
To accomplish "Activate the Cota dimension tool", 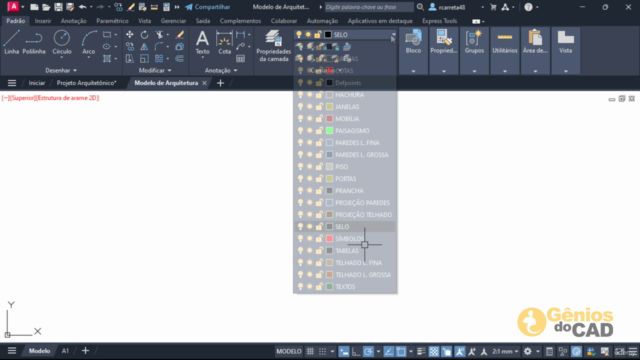I will click(224, 42).
